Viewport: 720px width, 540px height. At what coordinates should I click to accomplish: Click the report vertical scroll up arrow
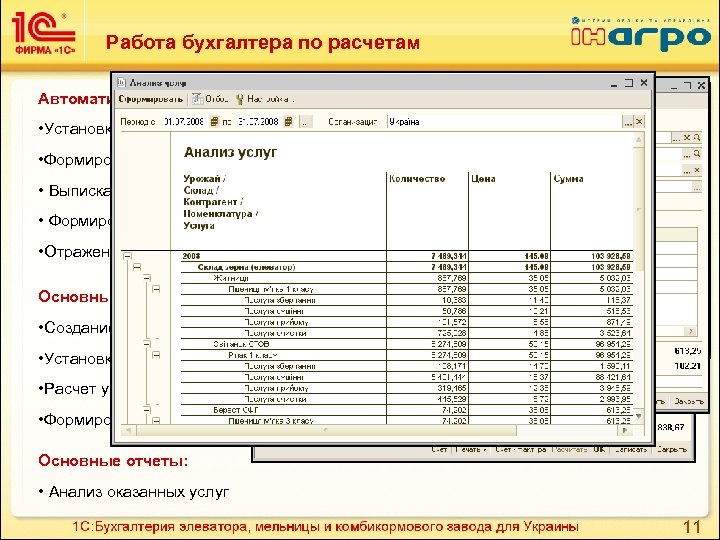tap(639, 140)
